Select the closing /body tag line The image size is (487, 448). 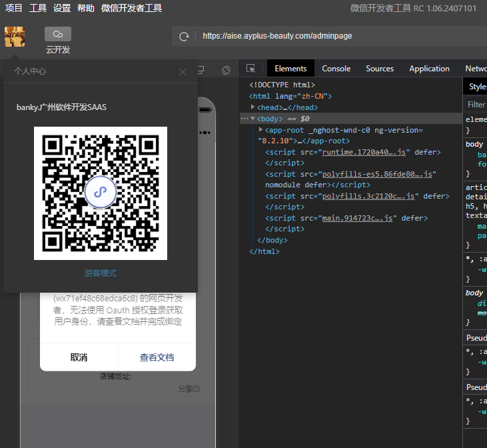272,240
